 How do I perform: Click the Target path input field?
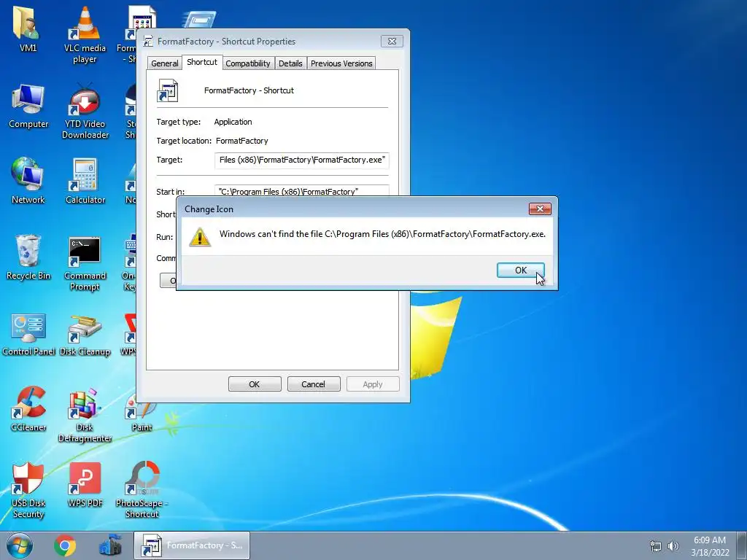click(x=301, y=160)
